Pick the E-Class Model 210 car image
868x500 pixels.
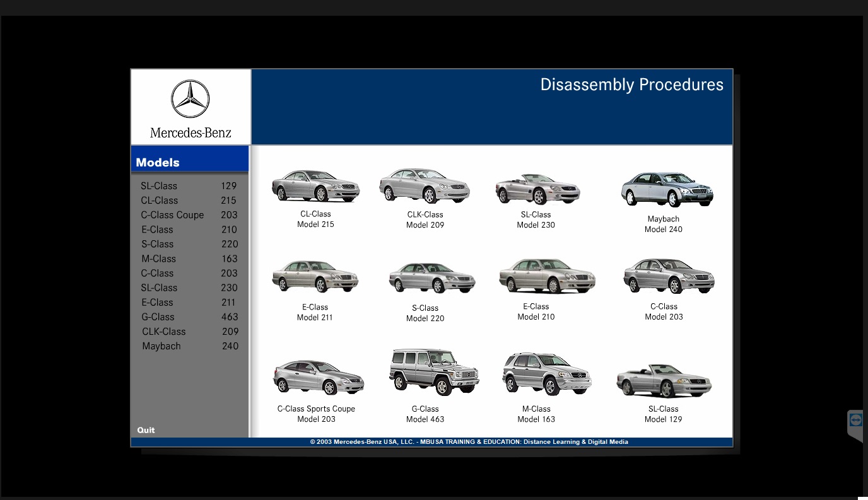[x=547, y=276]
